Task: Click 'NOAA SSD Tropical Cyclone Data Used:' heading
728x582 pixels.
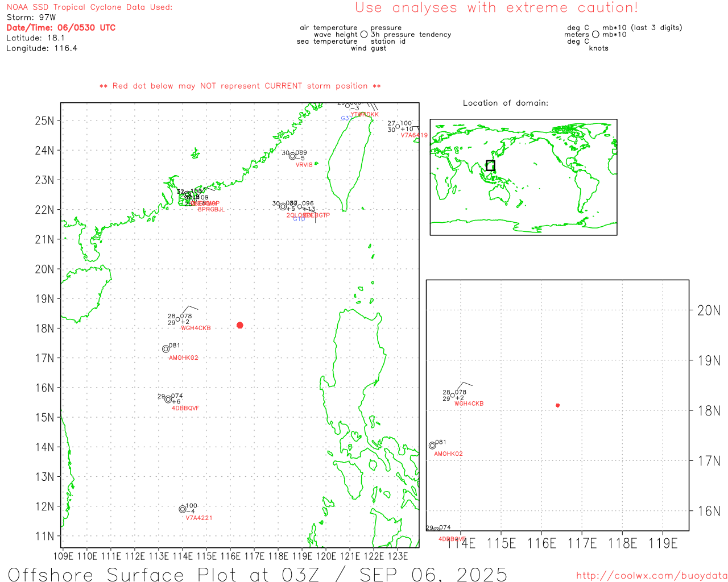Action: [89, 7]
